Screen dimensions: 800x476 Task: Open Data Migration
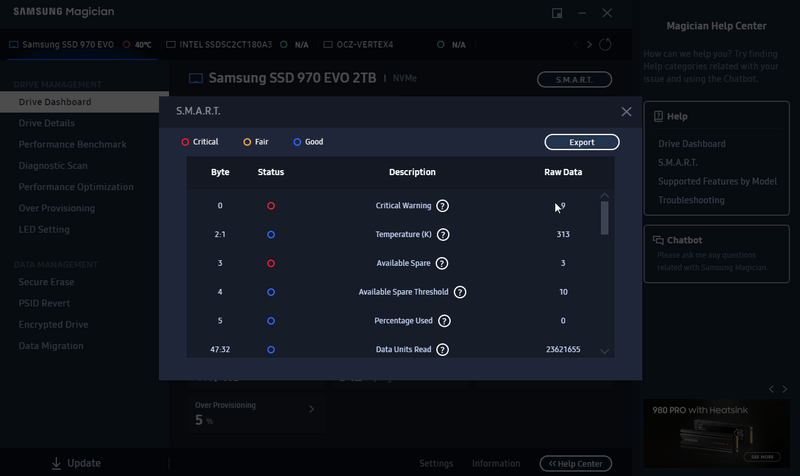(51, 346)
